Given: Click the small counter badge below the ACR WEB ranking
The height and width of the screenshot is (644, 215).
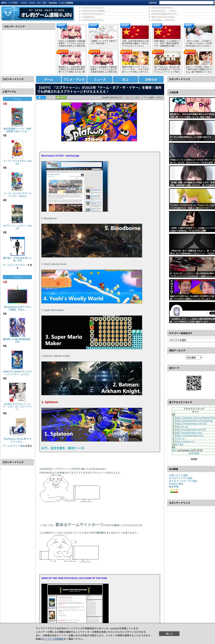Looking at the screenshot, I should 194,459.
